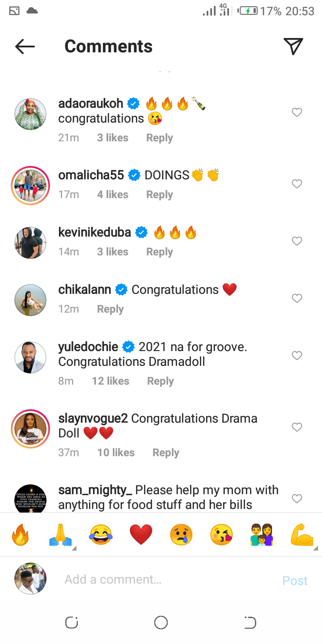Insert the red heart emoji reaction

pos(141,535)
